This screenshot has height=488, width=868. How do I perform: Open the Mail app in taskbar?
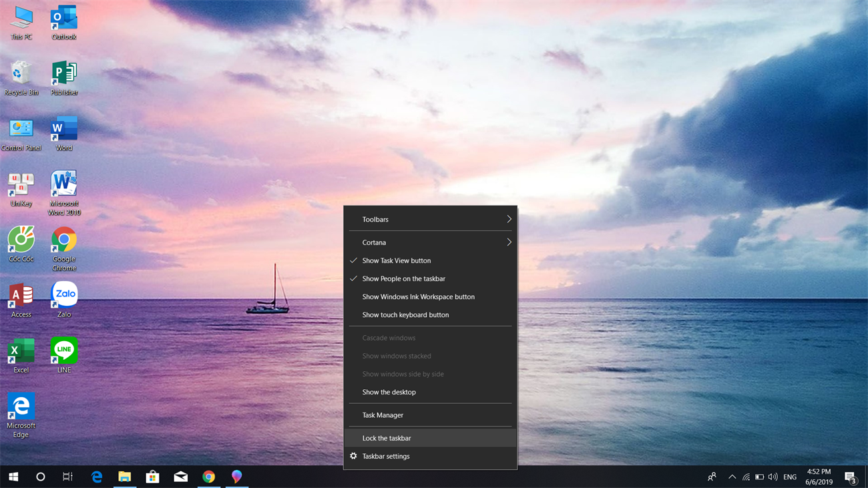point(181,477)
